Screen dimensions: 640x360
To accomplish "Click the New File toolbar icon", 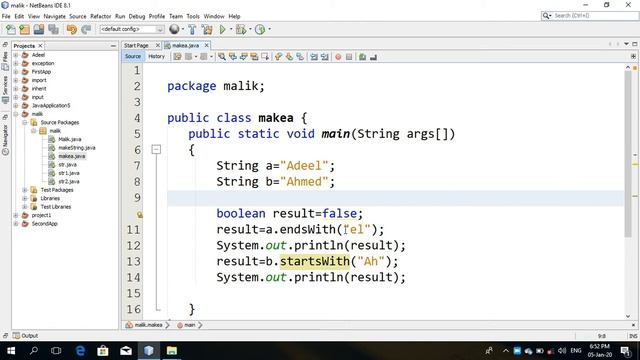I will (11, 29).
